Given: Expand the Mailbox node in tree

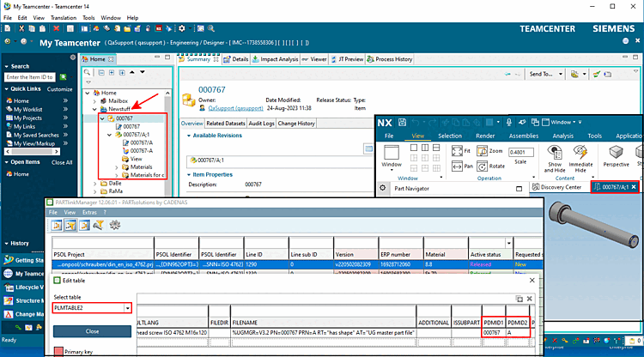Looking at the screenshot, I should tap(94, 101).
